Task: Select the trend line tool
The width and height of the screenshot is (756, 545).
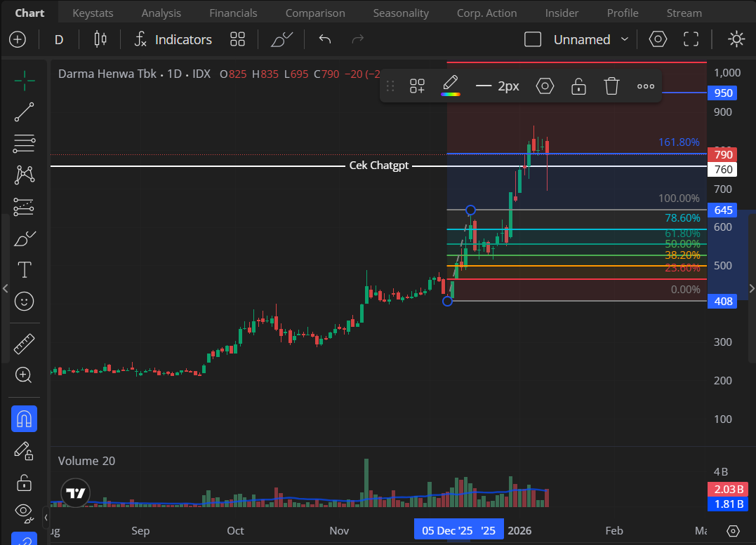Action: [x=24, y=112]
